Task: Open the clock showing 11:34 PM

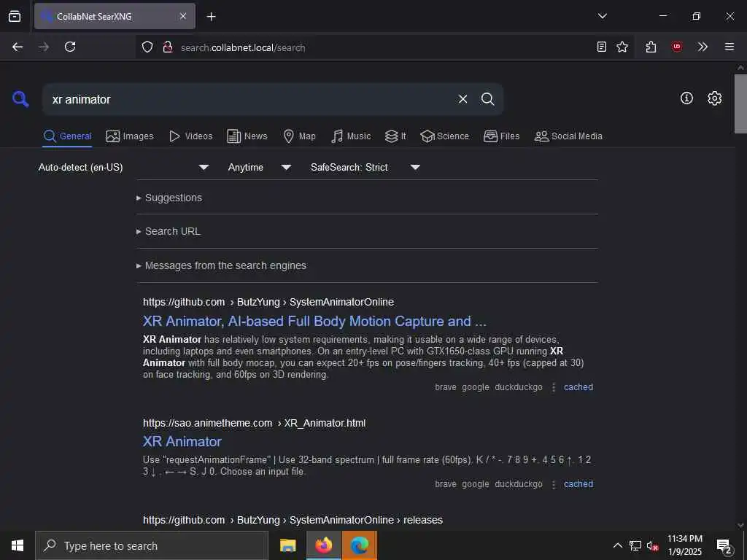Action: (x=684, y=545)
